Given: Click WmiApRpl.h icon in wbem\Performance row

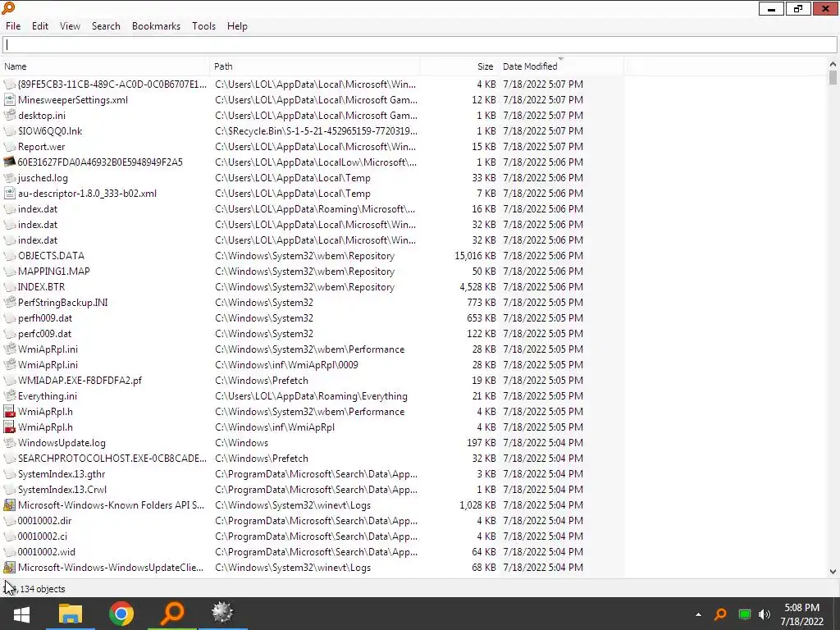Looking at the screenshot, I should click(10, 412).
